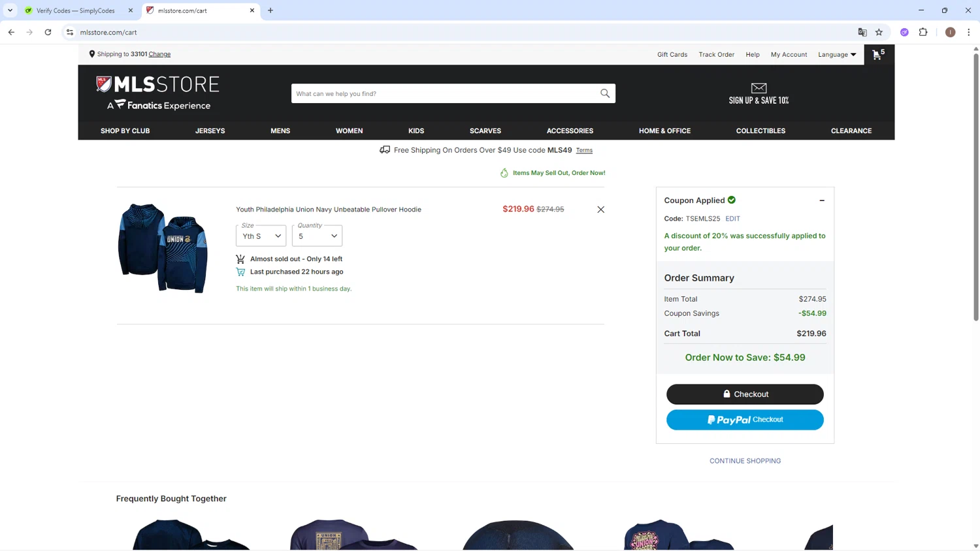Click the free shipping truck icon
This screenshot has height=551, width=980.
[x=385, y=150]
